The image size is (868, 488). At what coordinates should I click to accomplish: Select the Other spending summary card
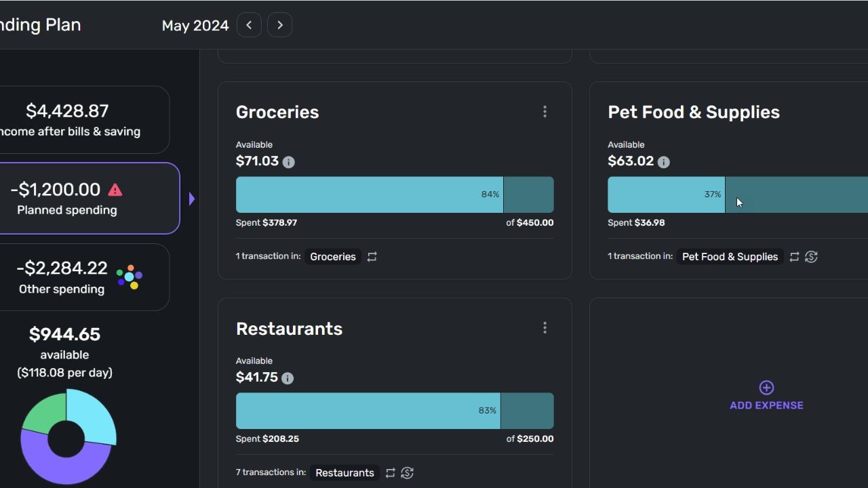coord(68,277)
